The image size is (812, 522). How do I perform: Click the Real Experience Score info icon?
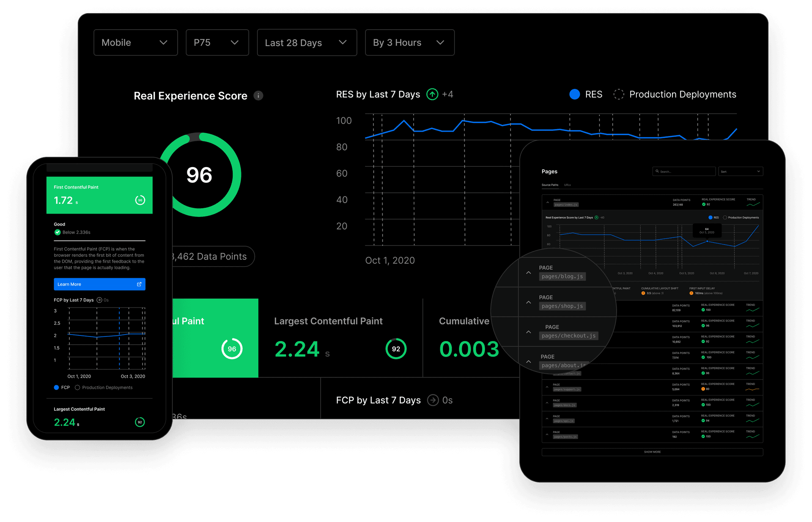tap(258, 96)
